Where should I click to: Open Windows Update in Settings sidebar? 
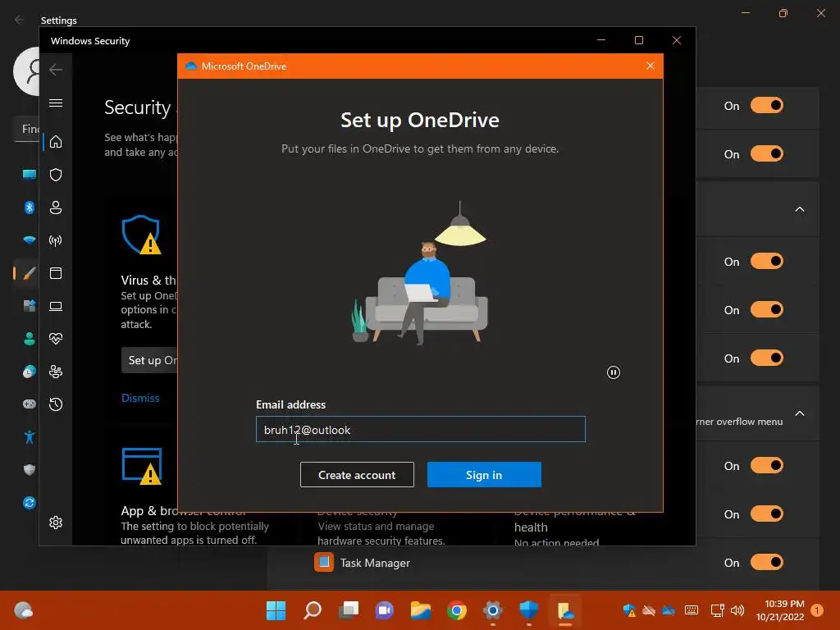point(30,503)
